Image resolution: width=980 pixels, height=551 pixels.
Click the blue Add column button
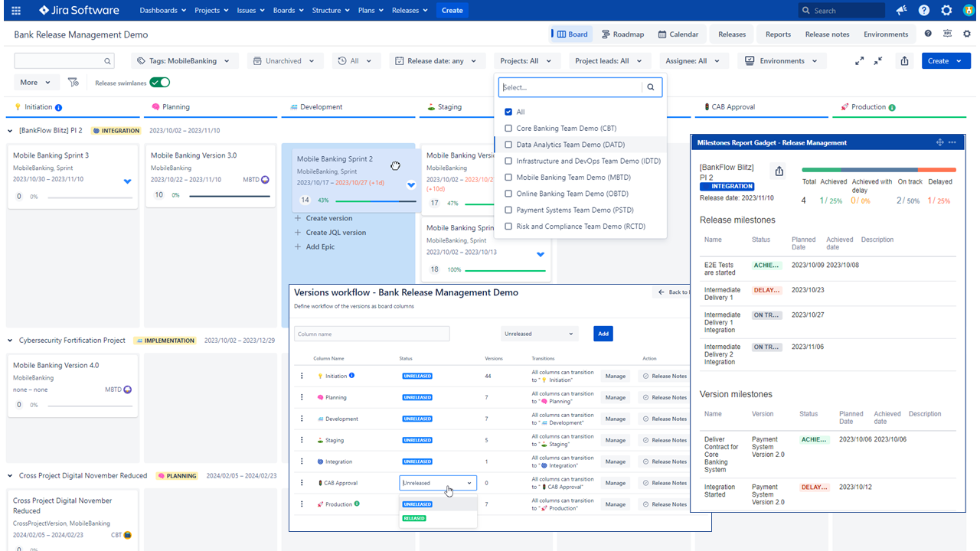(x=603, y=334)
